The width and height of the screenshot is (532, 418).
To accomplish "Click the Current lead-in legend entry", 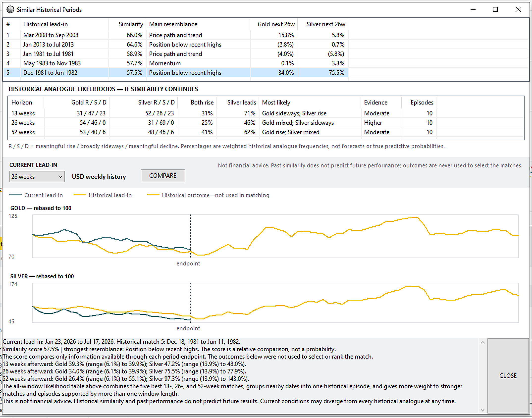I will tap(36, 195).
